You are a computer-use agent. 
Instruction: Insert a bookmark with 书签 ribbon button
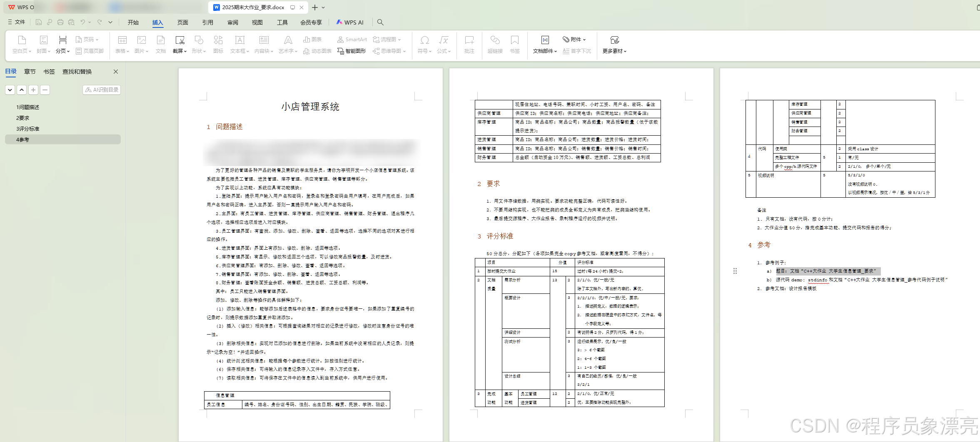515,45
